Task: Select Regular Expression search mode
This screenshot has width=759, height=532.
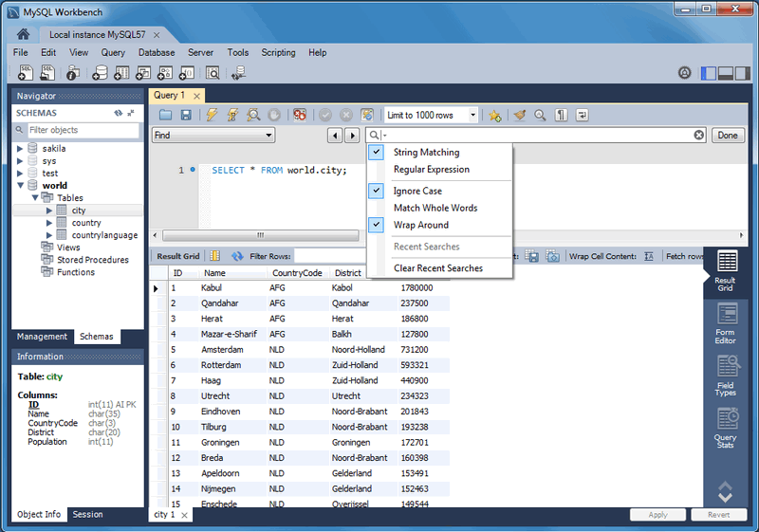Action: 432,170
